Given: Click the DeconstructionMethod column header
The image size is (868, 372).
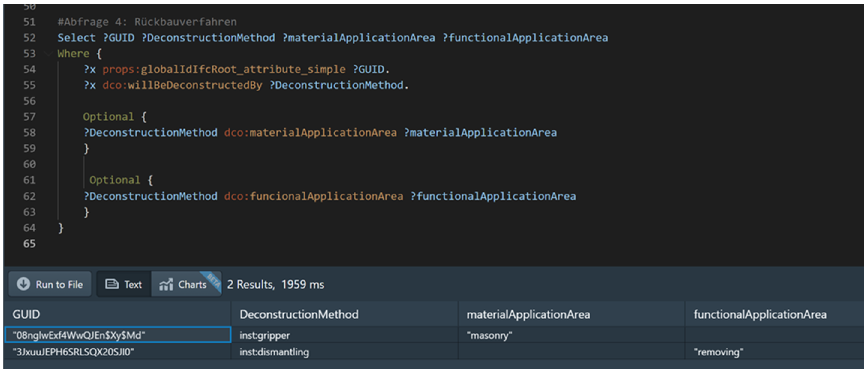Looking at the screenshot, I should click(x=299, y=314).
